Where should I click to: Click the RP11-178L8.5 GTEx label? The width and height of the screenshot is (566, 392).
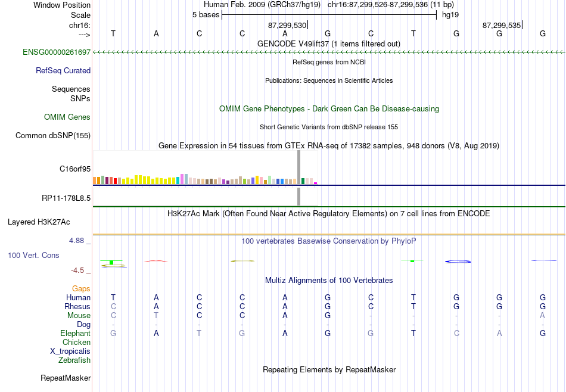(x=66, y=198)
